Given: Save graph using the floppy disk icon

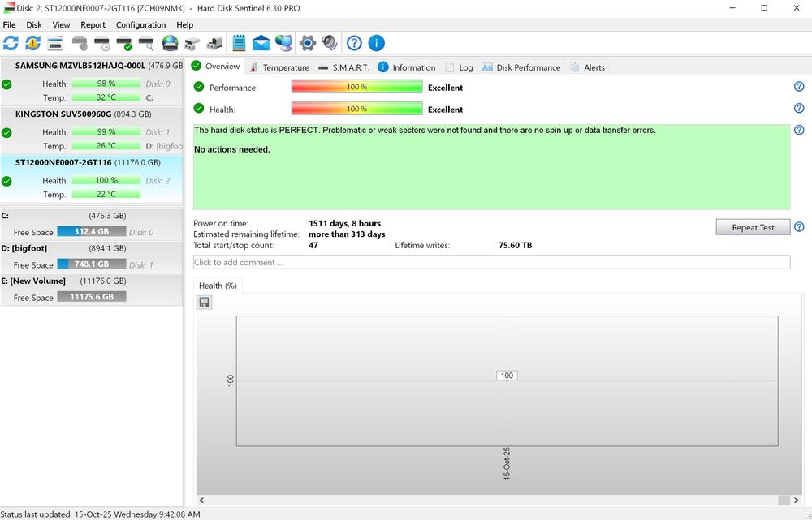Looking at the screenshot, I should click(x=205, y=303).
